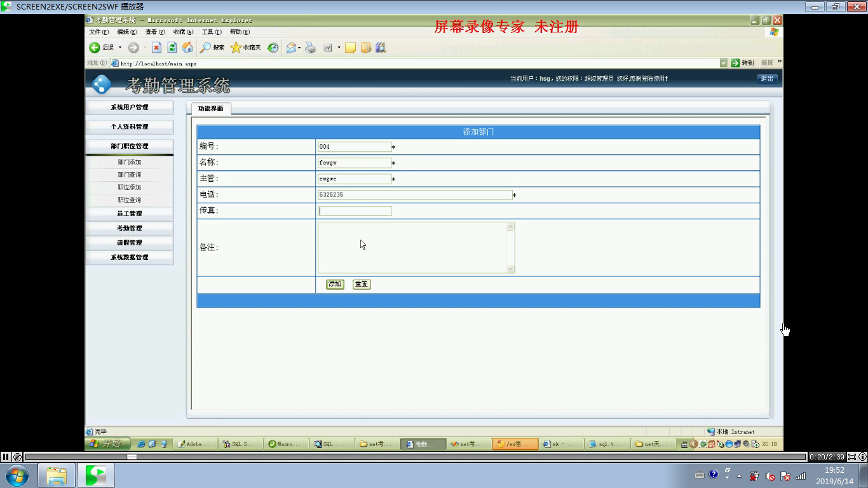Screen dimensions: 868x488
Task: Click the empty 传真 input field
Action: coord(355,211)
